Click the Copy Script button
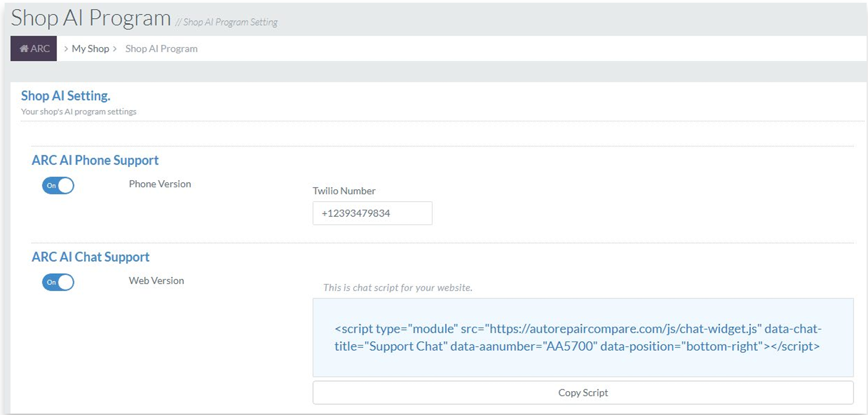868x415 pixels. coord(583,392)
